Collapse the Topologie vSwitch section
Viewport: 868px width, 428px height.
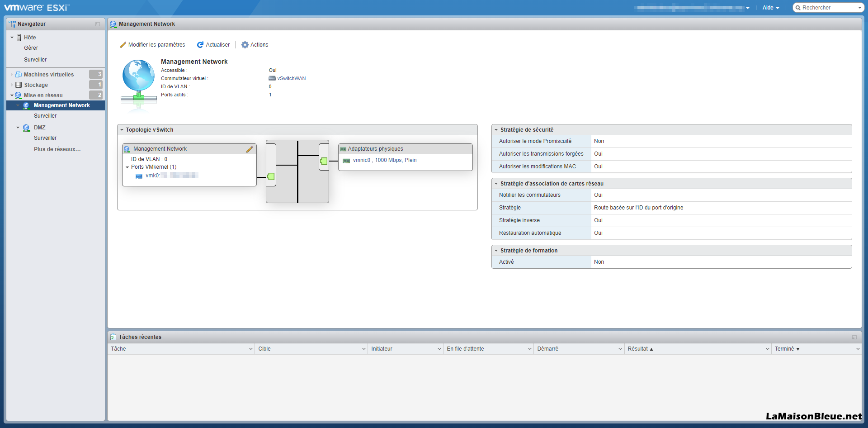[x=122, y=130]
